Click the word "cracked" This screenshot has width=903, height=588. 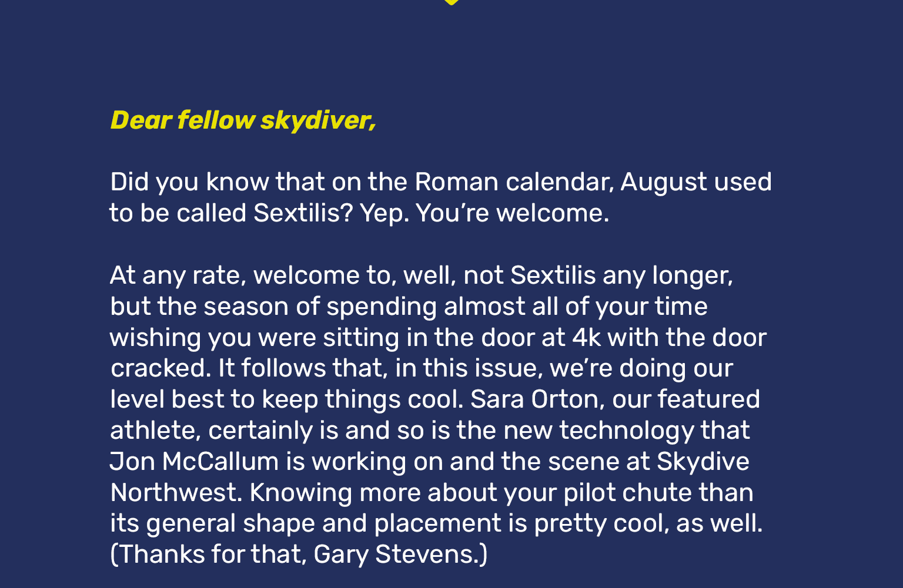coord(159,369)
